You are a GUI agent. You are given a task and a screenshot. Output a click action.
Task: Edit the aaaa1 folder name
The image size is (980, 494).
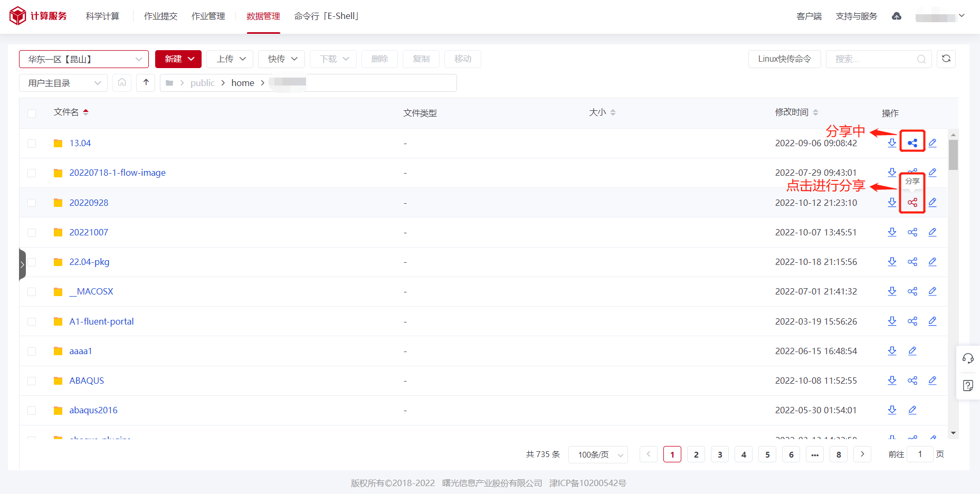[x=912, y=351]
